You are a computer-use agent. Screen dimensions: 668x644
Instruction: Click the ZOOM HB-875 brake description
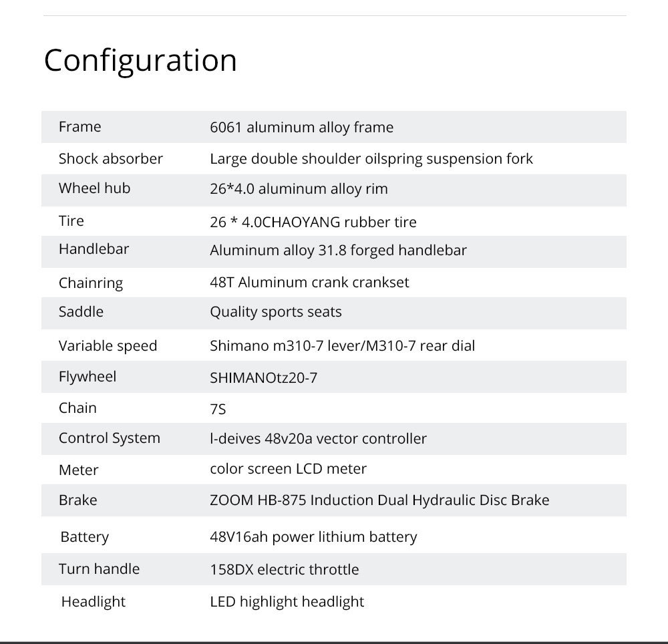click(379, 500)
